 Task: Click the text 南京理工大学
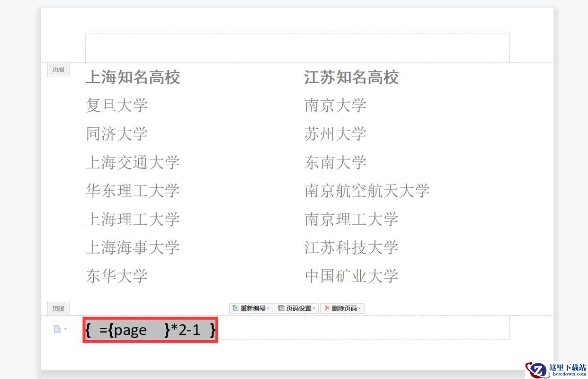[x=351, y=219]
